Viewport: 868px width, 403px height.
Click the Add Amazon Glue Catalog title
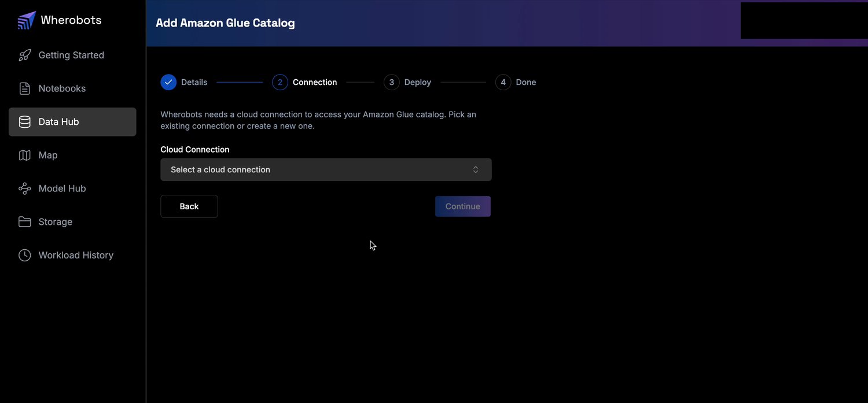coord(225,23)
